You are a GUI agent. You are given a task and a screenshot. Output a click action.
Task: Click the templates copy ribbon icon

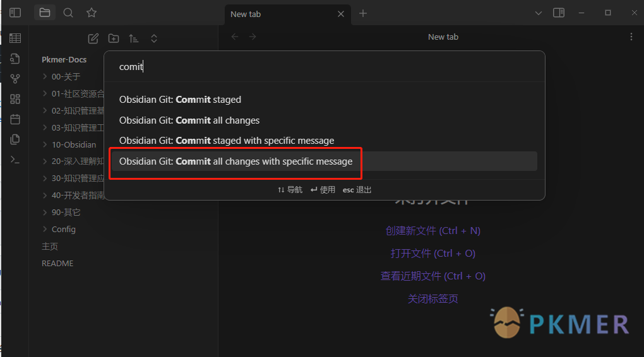pos(15,139)
